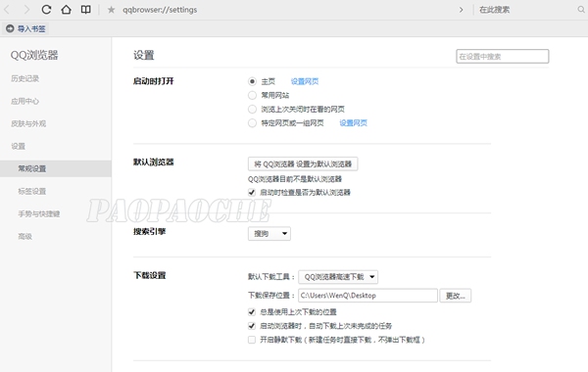The image size is (588, 372).
Task: Click the QQ浏览器 sidebar title
Action: click(x=34, y=55)
